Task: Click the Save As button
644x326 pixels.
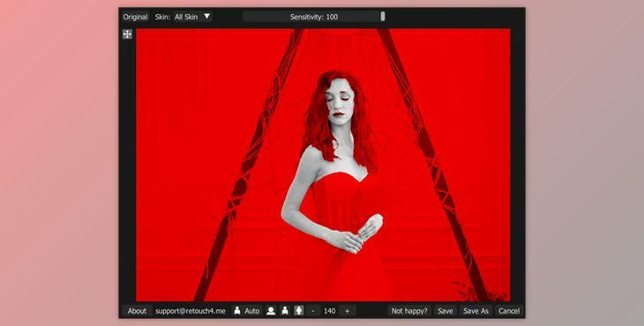Action: click(476, 311)
